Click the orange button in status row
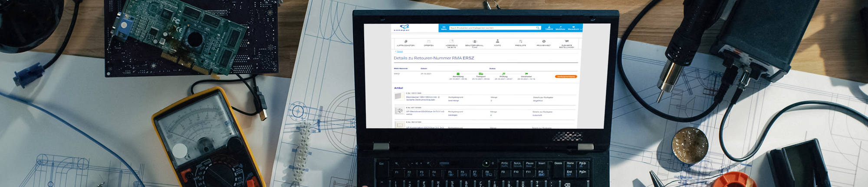 tap(566, 77)
